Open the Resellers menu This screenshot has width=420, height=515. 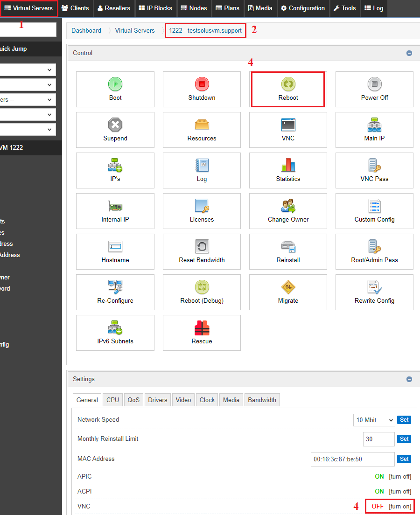(x=114, y=8)
